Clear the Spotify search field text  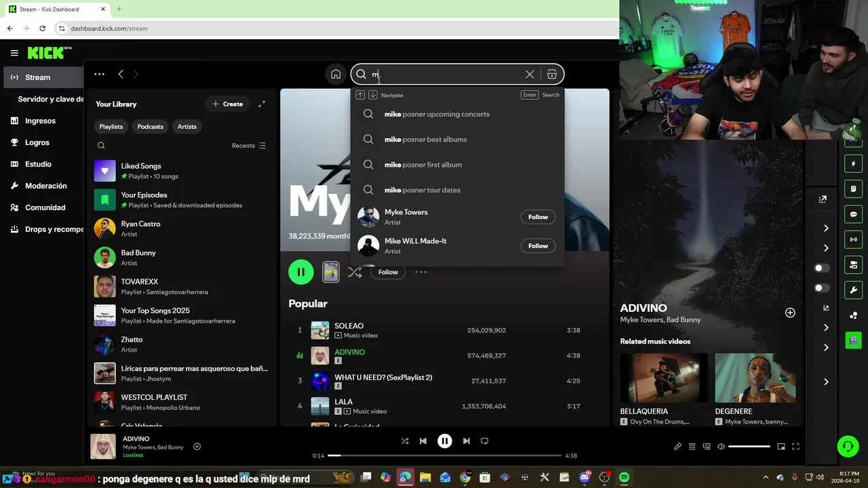530,75
